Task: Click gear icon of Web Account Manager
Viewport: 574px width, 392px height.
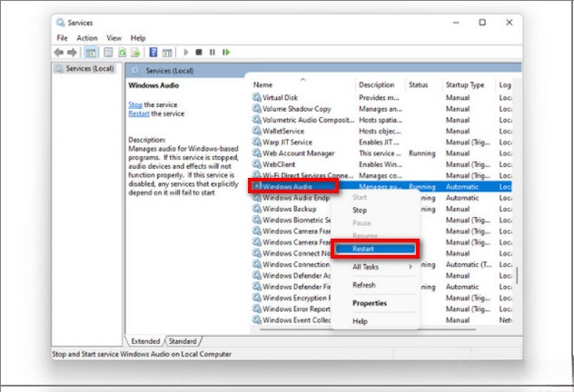Action: 257,153
